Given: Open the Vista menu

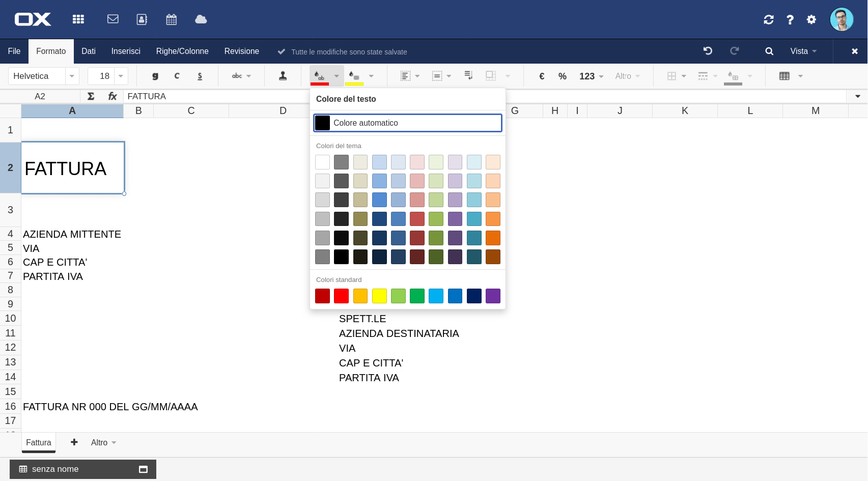Looking at the screenshot, I should [x=803, y=51].
